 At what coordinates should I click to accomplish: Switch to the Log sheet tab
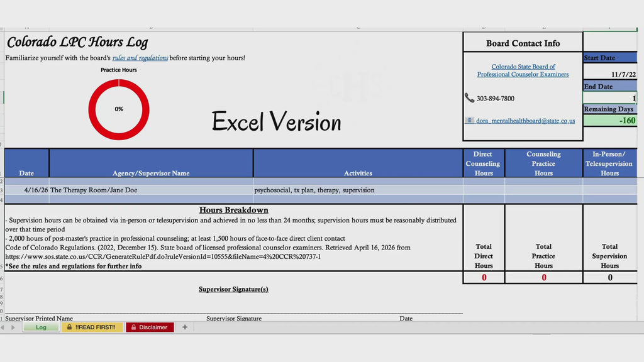[41, 327]
